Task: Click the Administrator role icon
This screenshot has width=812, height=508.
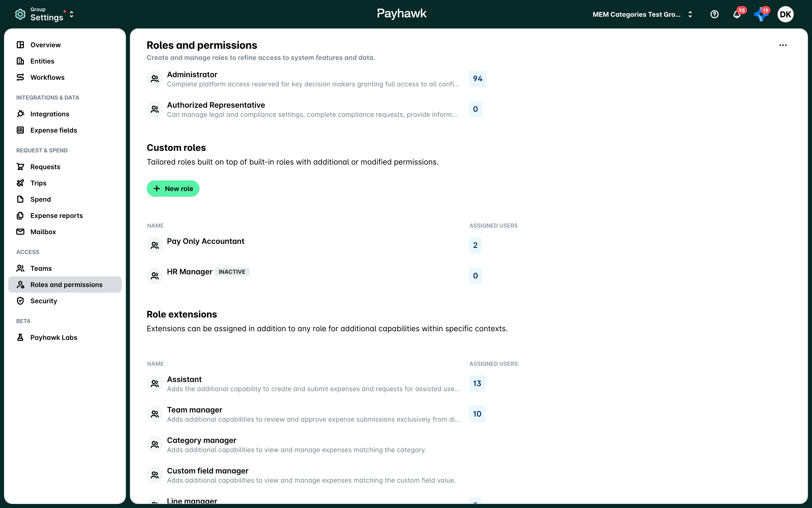Action: pyautogui.click(x=155, y=79)
